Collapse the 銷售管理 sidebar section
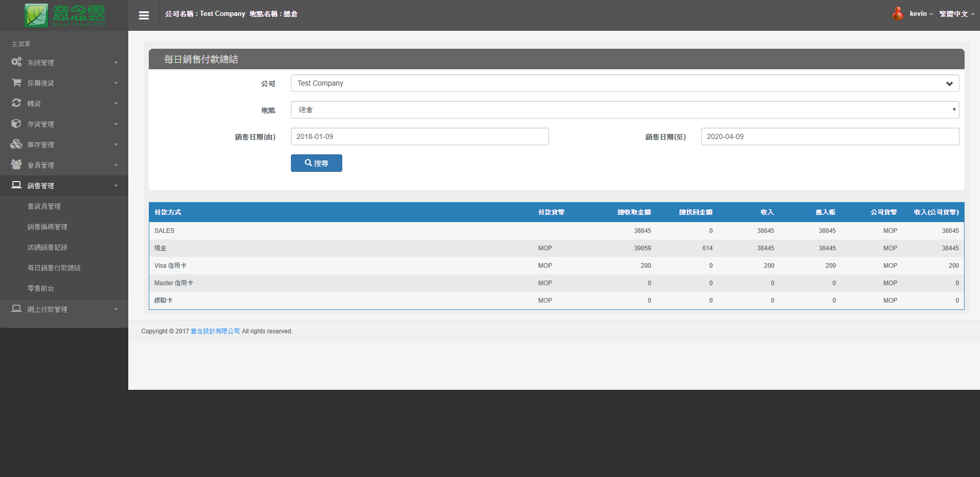Viewport: 980px width, 477px height. 64,186
